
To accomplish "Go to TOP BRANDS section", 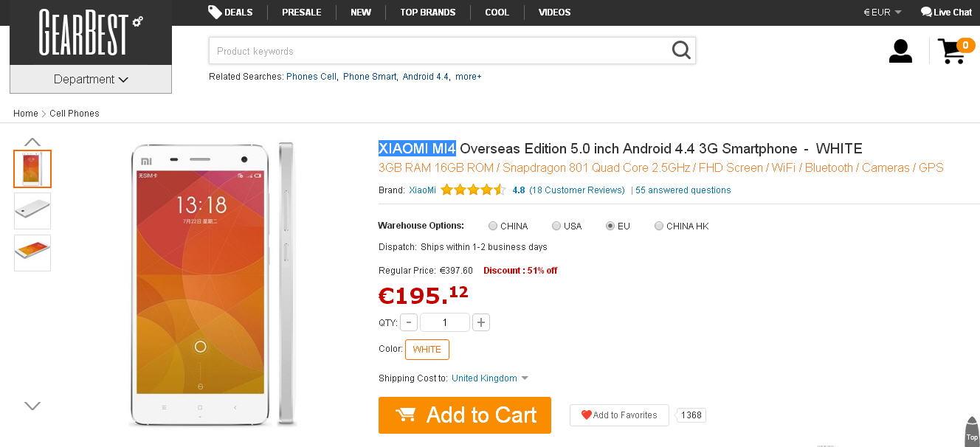I will (427, 12).
